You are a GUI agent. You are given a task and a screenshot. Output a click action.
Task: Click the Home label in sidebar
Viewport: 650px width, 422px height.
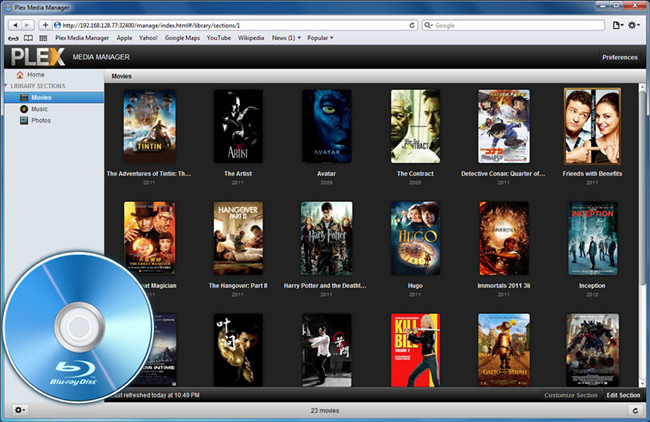point(36,75)
